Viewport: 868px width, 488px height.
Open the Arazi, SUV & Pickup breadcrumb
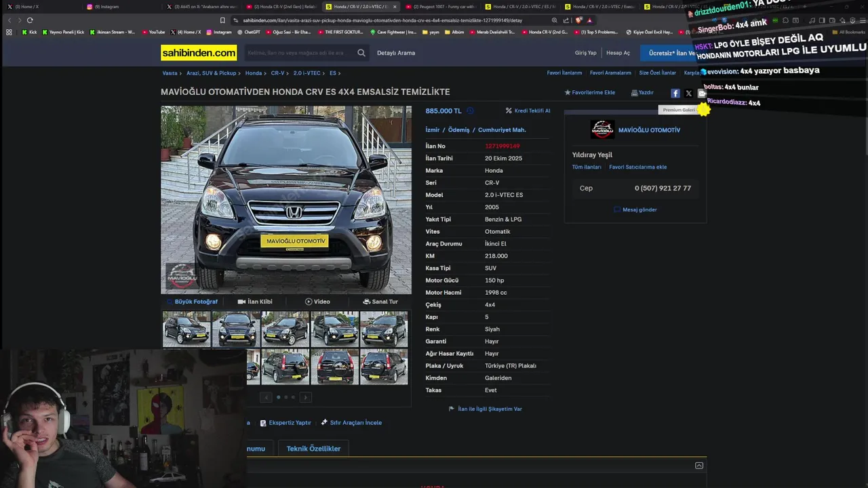(212, 73)
